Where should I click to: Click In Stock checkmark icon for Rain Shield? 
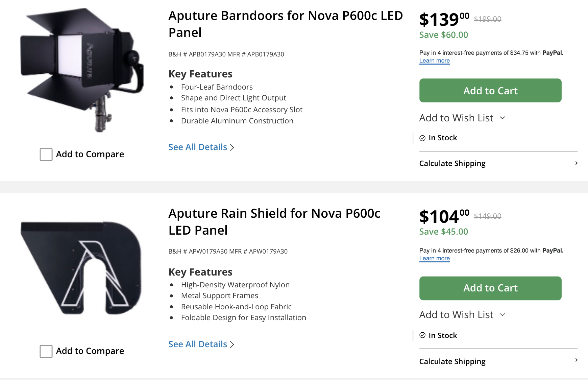422,335
